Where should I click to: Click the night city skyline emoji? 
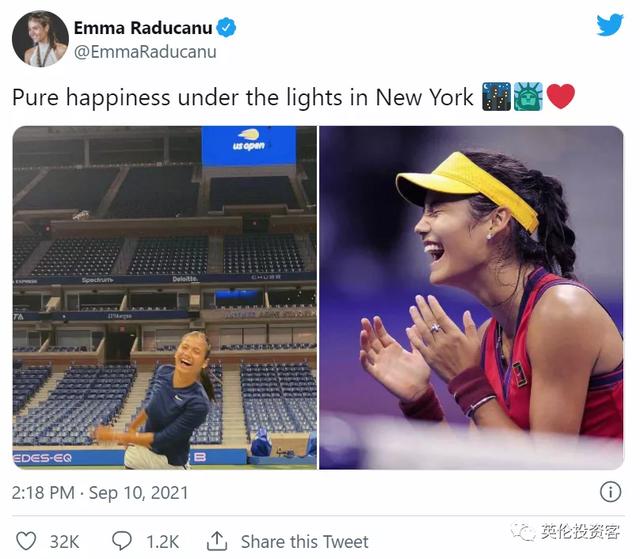coord(496,97)
